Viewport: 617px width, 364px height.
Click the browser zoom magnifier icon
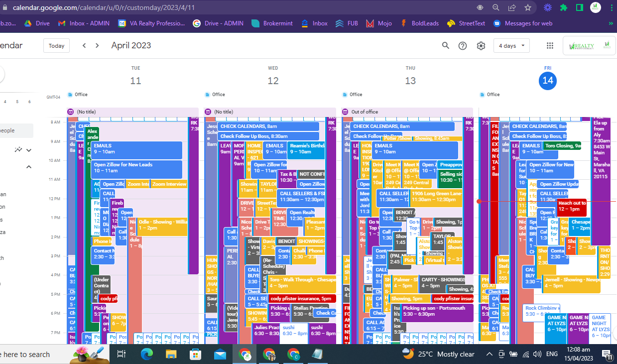[495, 7]
